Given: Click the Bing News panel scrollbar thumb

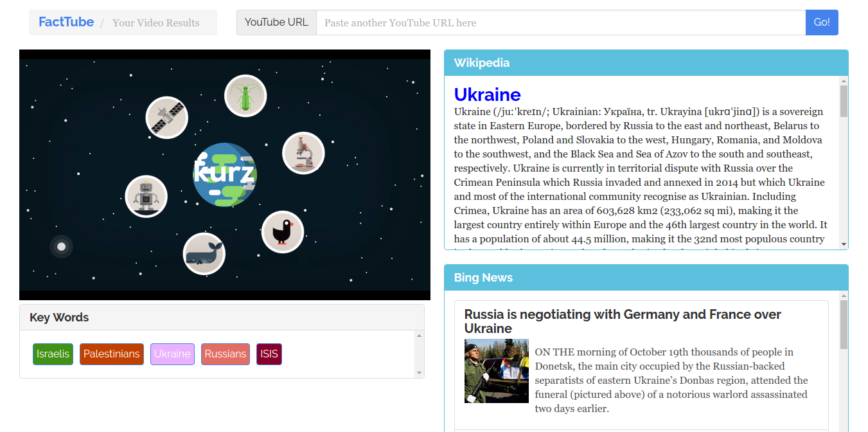Looking at the screenshot, I should pyautogui.click(x=844, y=325).
